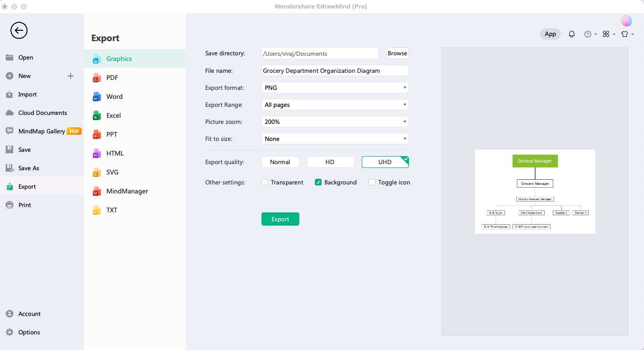Click the "Other settings:" label

225,182
